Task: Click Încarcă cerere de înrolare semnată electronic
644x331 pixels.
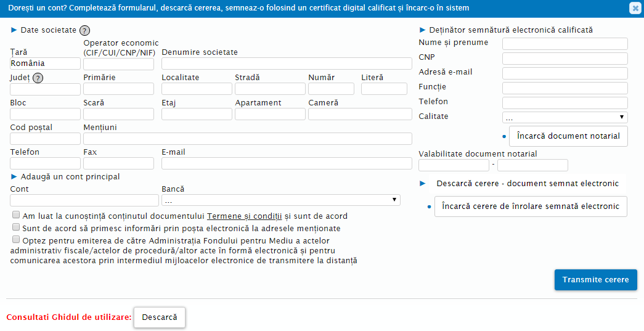Action: (x=531, y=206)
